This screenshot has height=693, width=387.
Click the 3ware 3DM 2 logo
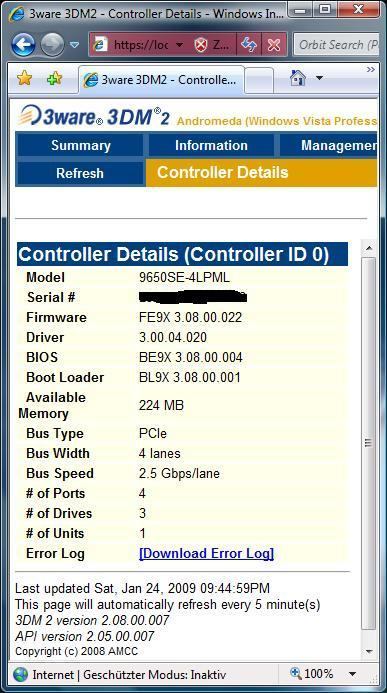(94, 116)
